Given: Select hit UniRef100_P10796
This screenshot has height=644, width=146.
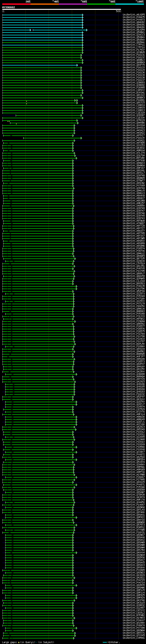Looking at the screenshot, I should (134, 289).
